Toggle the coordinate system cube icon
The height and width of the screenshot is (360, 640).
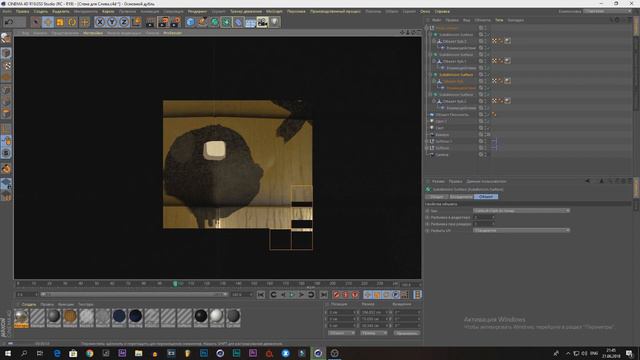[137, 22]
